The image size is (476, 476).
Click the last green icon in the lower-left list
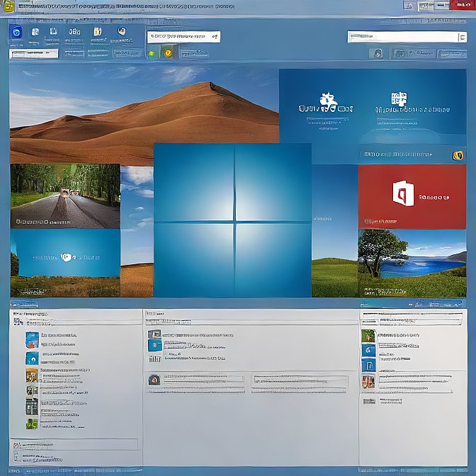click(x=32, y=424)
